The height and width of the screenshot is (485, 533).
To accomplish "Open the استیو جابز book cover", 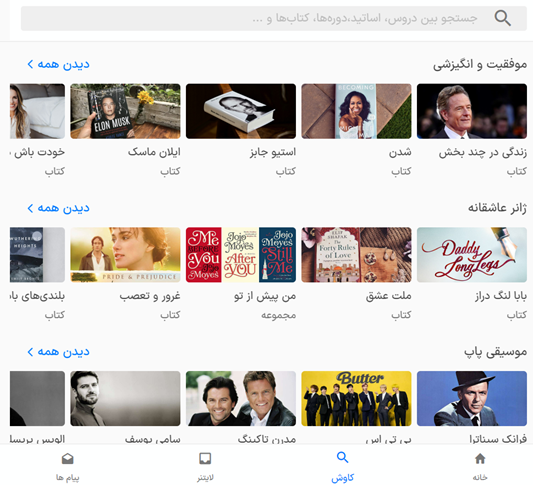I will 241,111.
